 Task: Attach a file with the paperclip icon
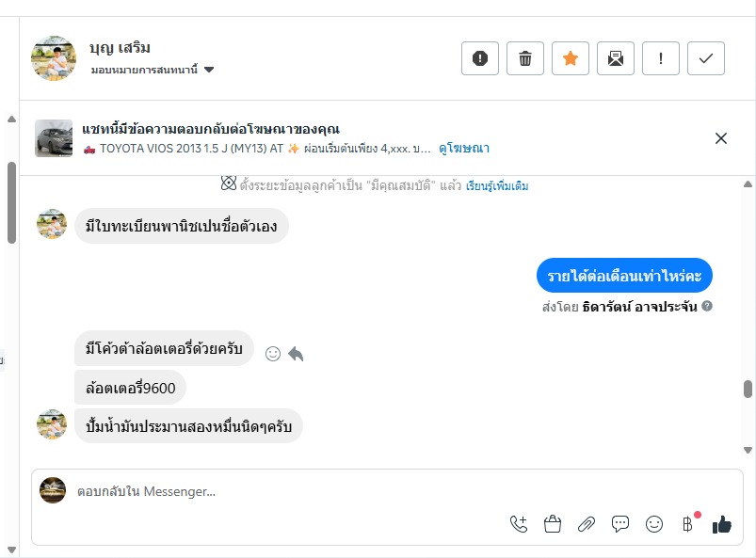coord(587,524)
